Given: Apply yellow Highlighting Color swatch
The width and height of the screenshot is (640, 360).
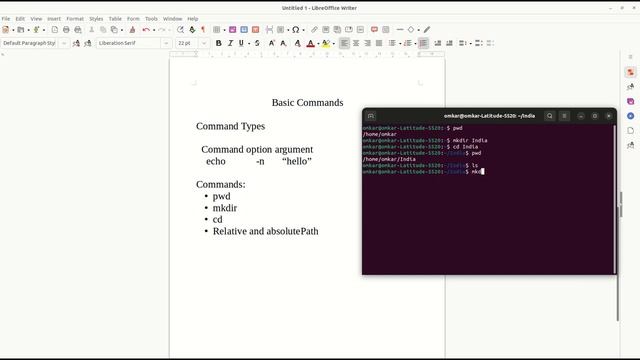Looking at the screenshot, I should (326, 43).
